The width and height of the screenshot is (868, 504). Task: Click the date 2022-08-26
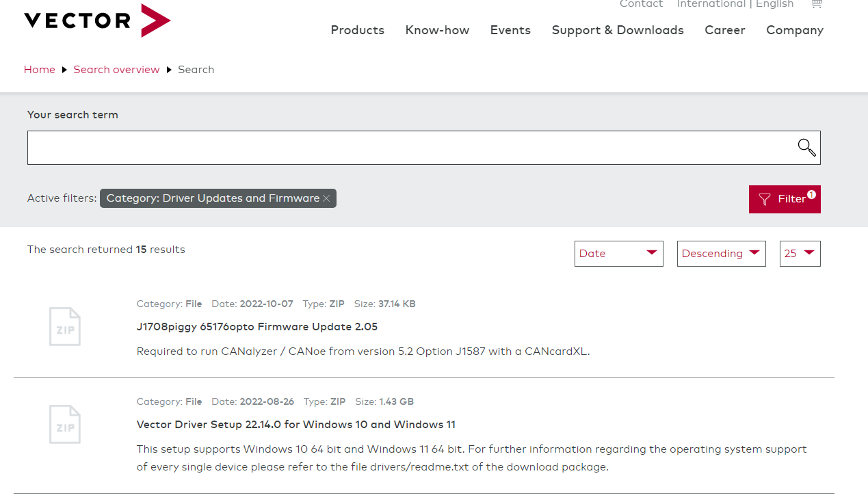(x=267, y=401)
